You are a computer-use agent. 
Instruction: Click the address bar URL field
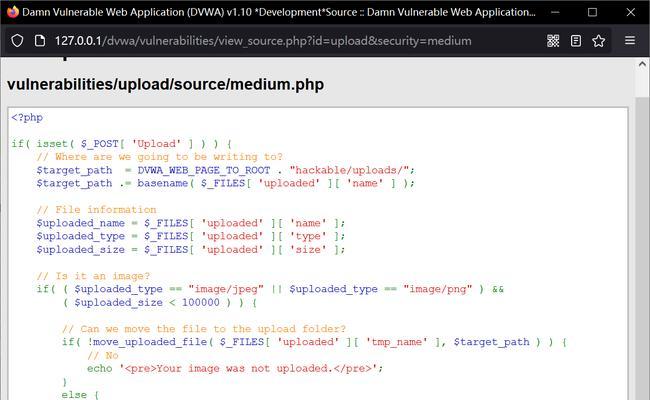(x=263, y=41)
